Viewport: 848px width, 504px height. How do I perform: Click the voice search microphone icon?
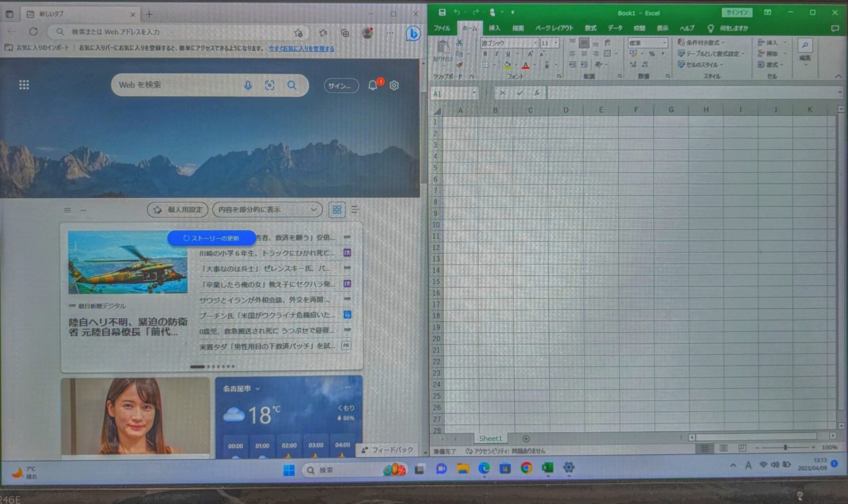[x=248, y=85]
